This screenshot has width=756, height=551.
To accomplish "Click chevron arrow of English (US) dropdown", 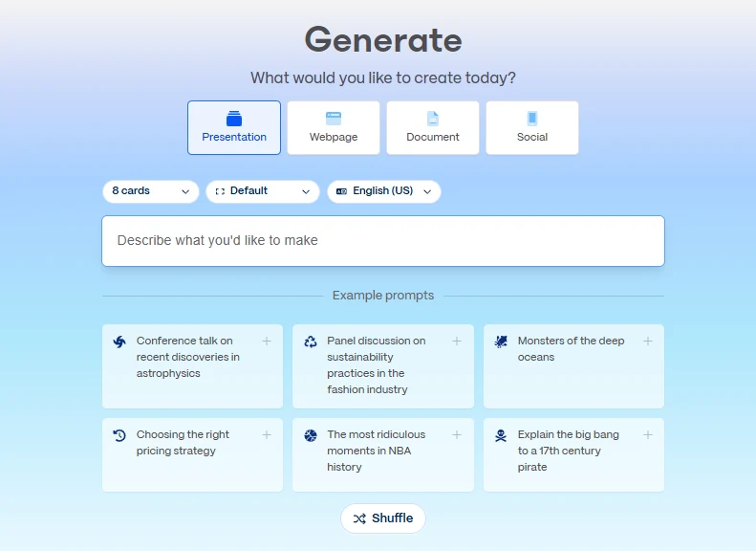I will (427, 191).
